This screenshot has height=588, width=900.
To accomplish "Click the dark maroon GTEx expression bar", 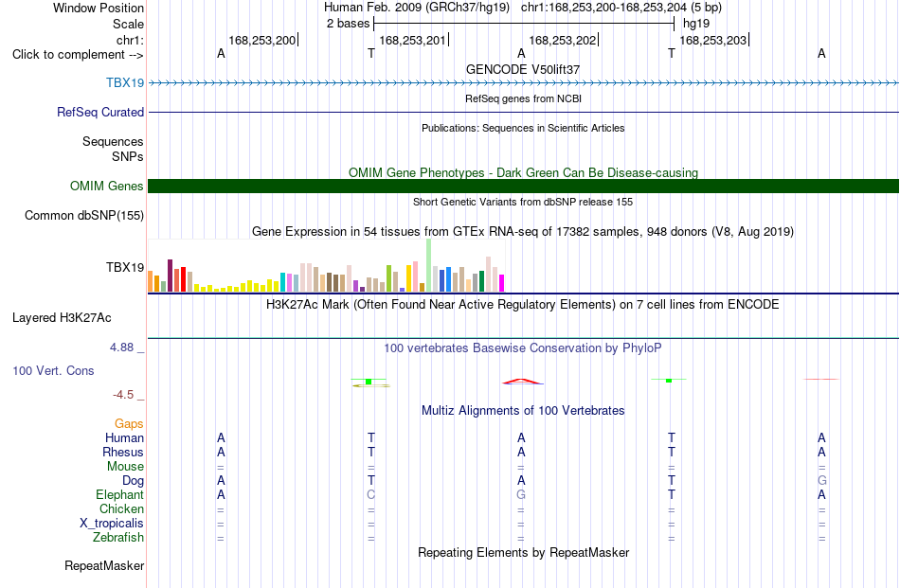I will point(170,276).
